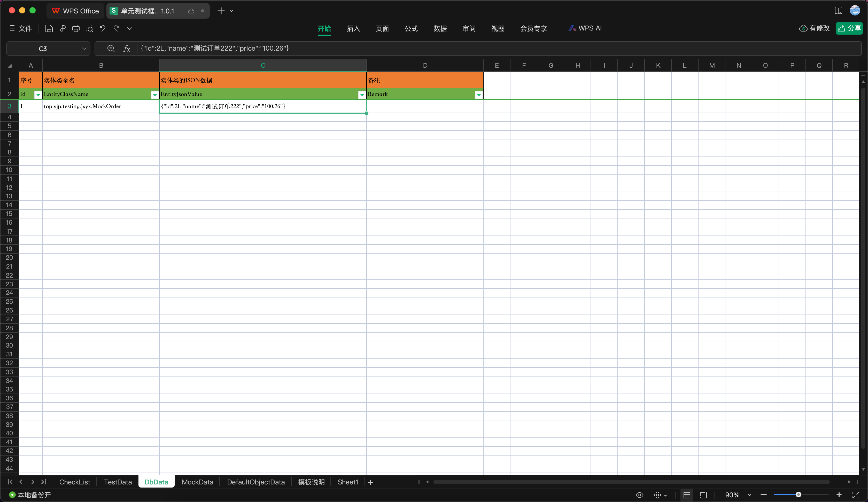Switch to page layout view
The height and width of the screenshot is (502, 868).
(703, 495)
